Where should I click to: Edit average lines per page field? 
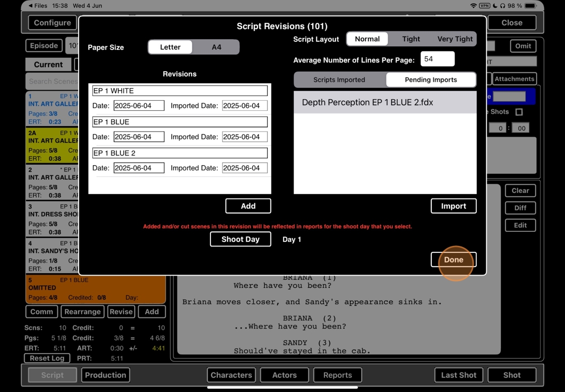(x=437, y=59)
